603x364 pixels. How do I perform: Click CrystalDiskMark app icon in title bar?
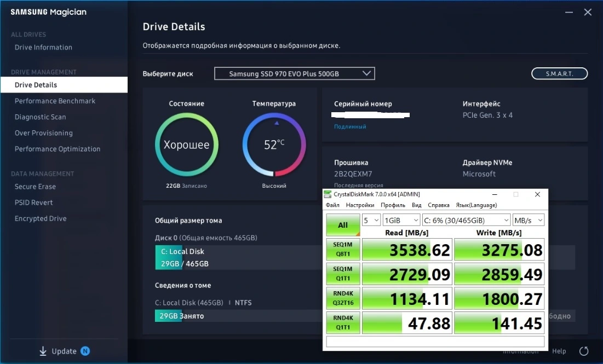point(328,194)
